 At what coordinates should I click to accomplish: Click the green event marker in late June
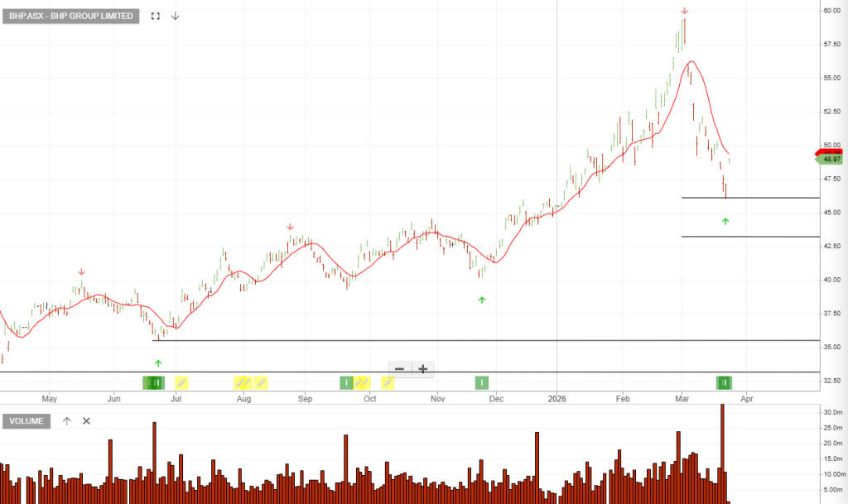coord(155,382)
